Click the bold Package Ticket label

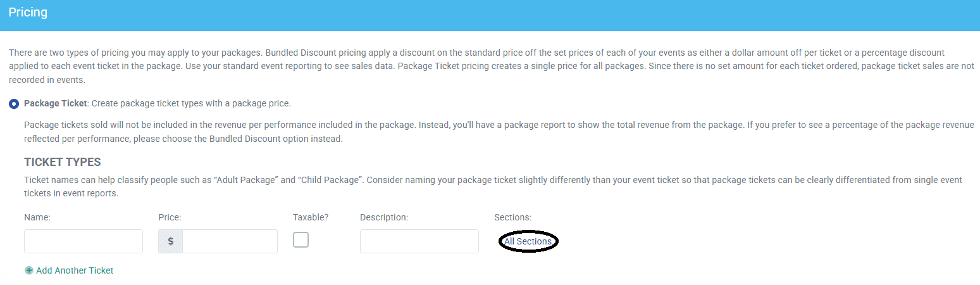point(55,103)
